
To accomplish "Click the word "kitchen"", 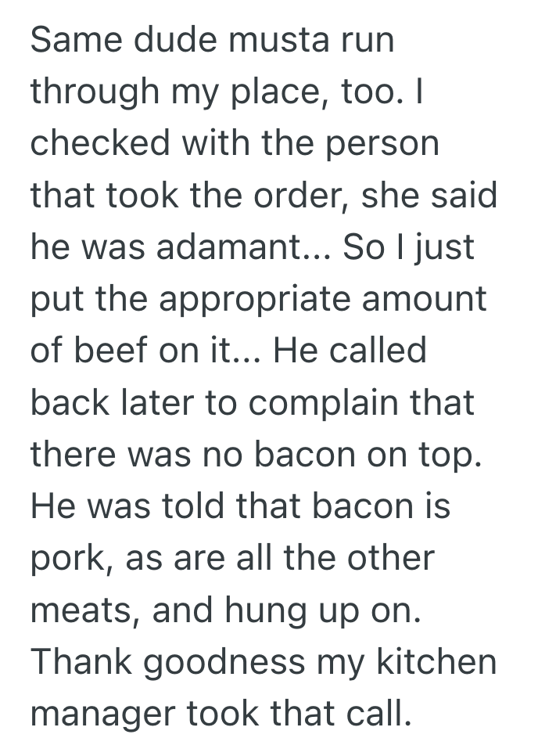I will [436, 661].
